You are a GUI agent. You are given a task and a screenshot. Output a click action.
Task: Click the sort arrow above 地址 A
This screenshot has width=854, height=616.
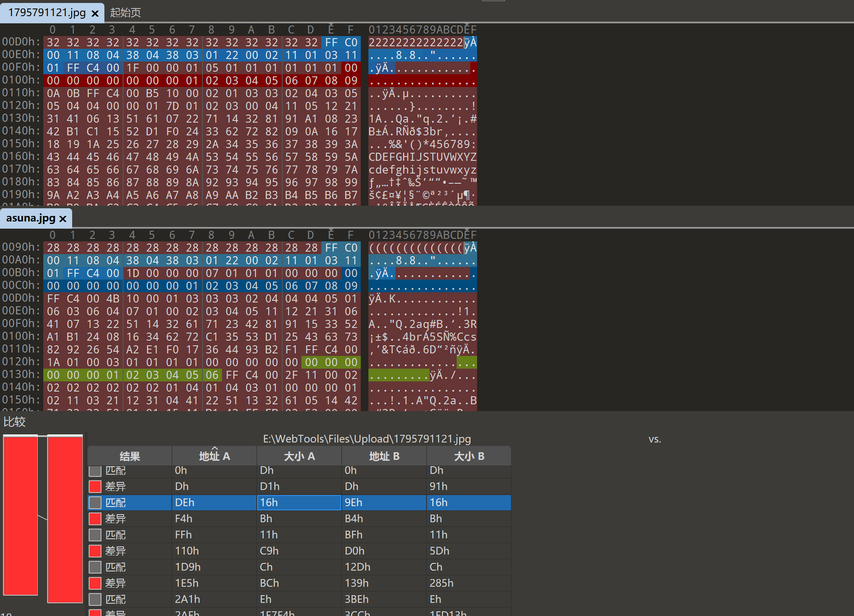coord(214,448)
